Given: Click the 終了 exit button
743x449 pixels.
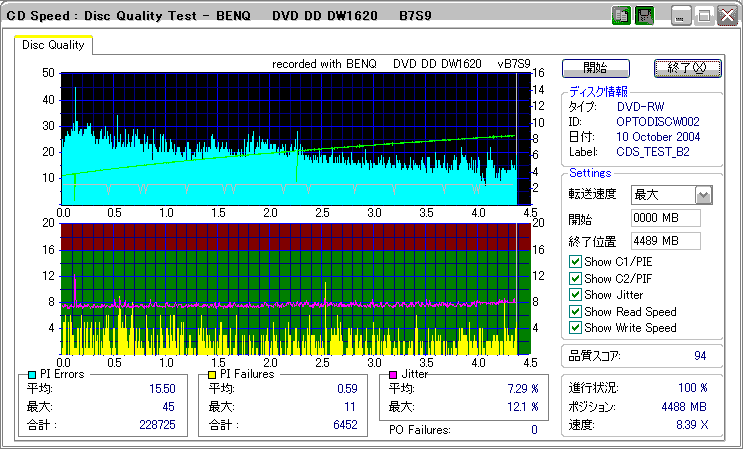Looking at the screenshot, I should (686, 68).
